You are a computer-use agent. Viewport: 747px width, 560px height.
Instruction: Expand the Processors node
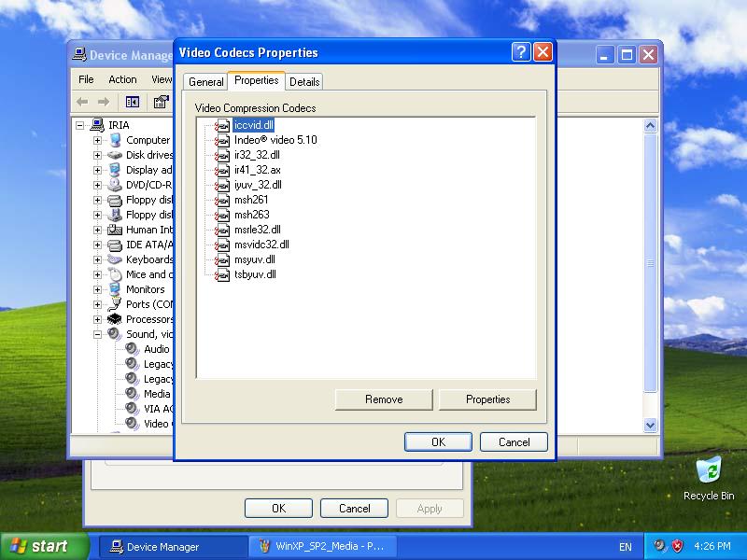(x=98, y=319)
